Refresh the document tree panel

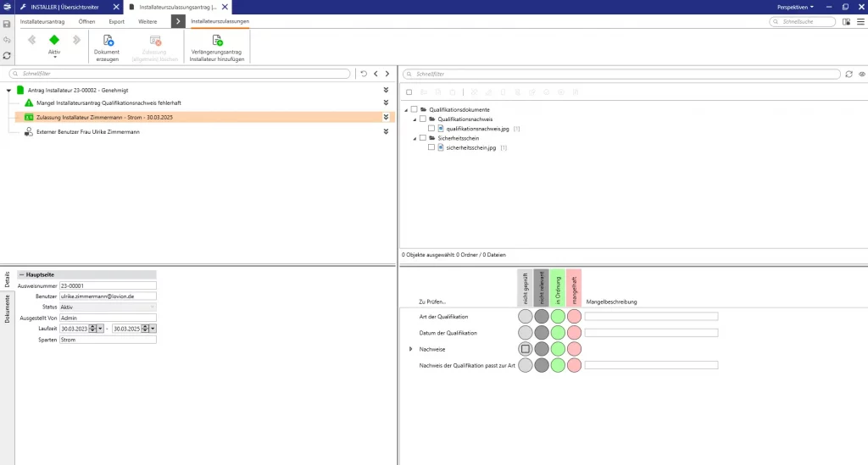coord(849,75)
